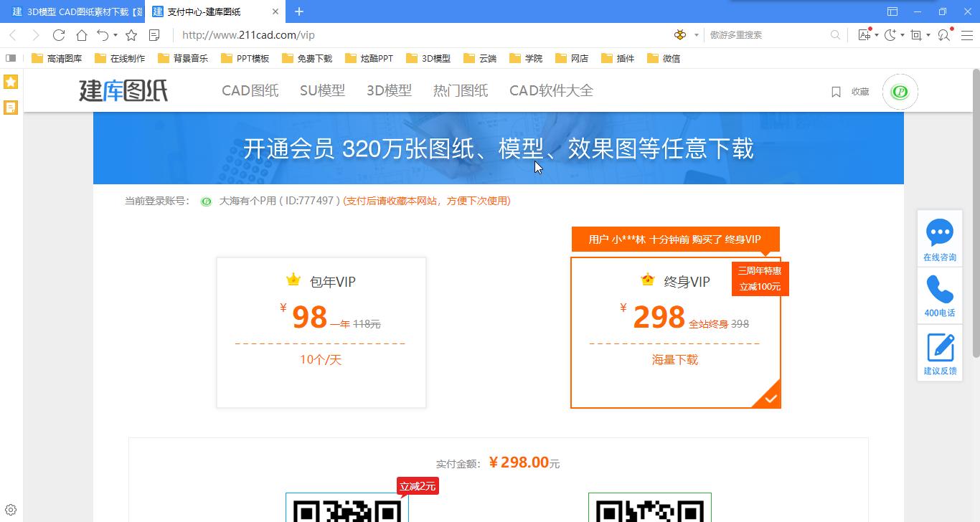Open the 云端 bookmark folder

[481, 58]
